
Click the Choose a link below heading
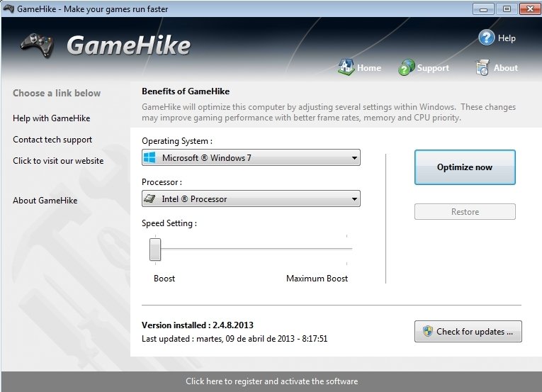(x=57, y=93)
